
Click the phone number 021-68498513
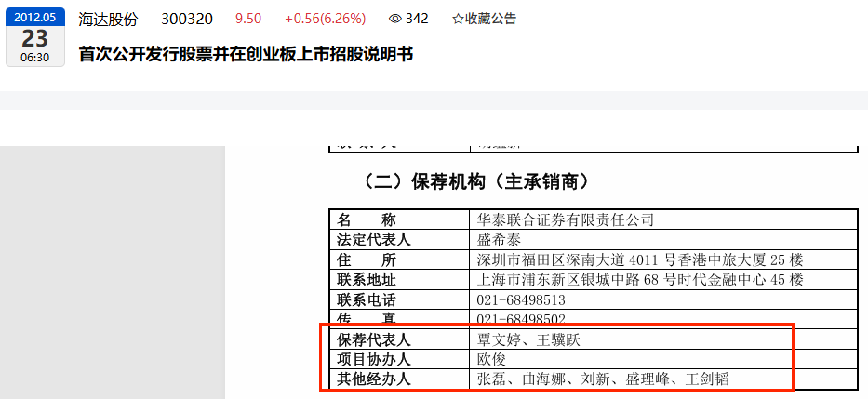521,299
